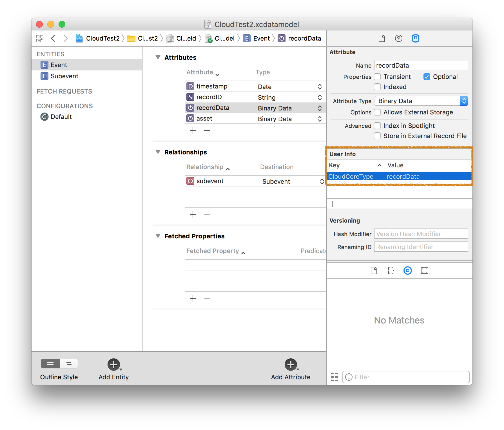Open the Attribute Type dropdown
The height and width of the screenshot is (430, 504).
coord(464,101)
